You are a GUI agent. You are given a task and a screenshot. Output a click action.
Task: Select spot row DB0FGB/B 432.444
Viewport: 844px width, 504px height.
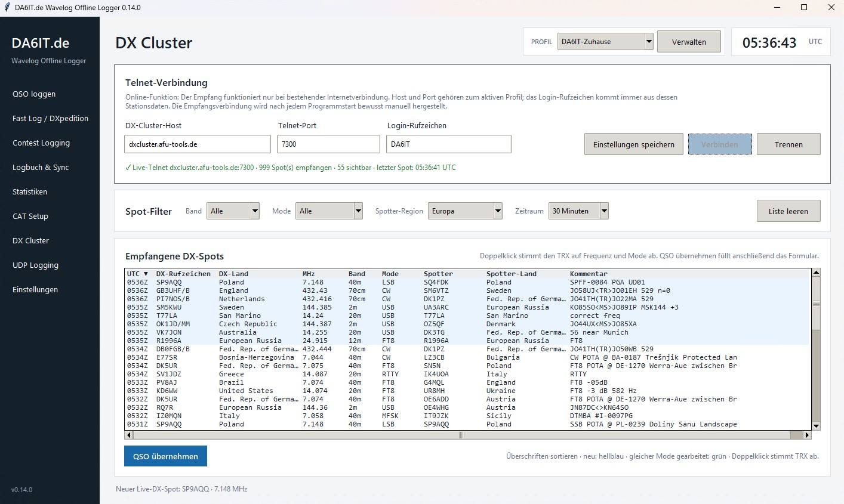[x=467, y=349]
